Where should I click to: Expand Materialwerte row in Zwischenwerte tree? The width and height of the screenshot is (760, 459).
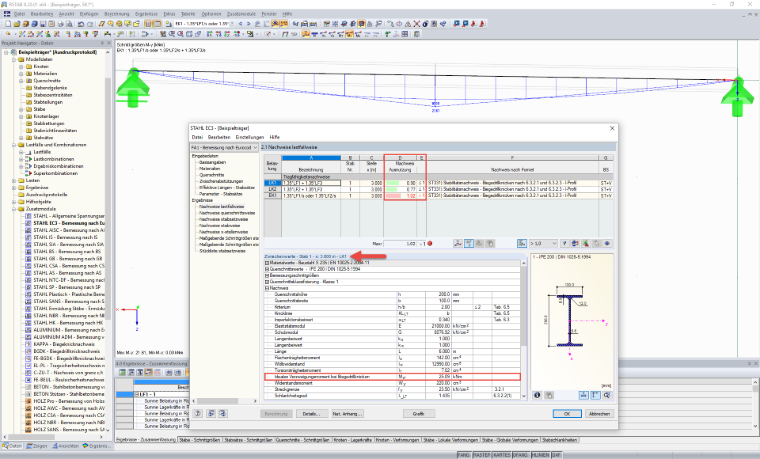coord(267,263)
